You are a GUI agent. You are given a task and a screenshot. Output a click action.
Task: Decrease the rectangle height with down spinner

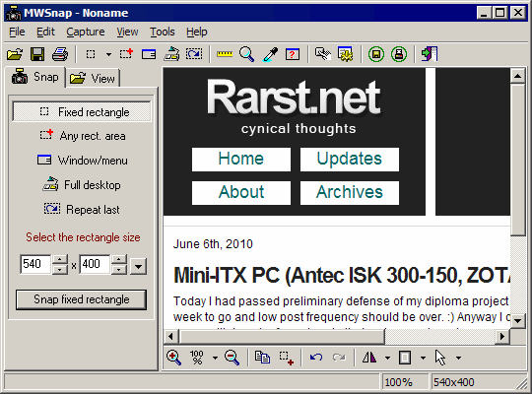tap(119, 269)
